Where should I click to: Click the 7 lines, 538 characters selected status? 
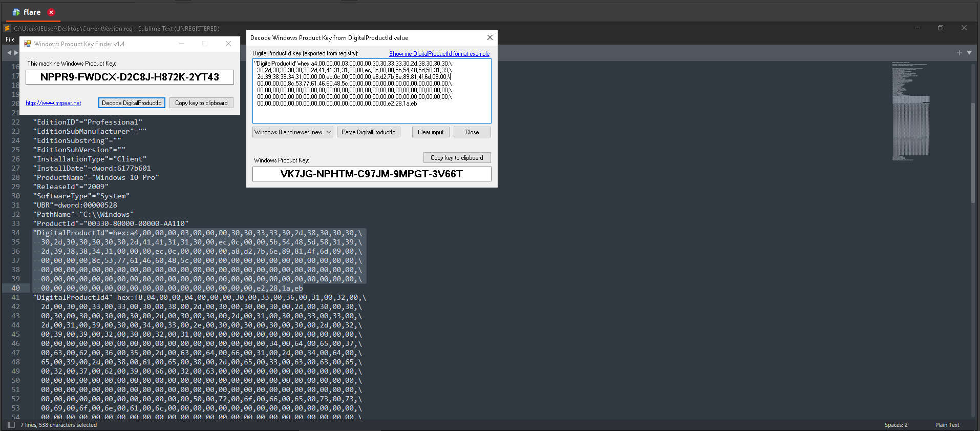[x=58, y=425]
